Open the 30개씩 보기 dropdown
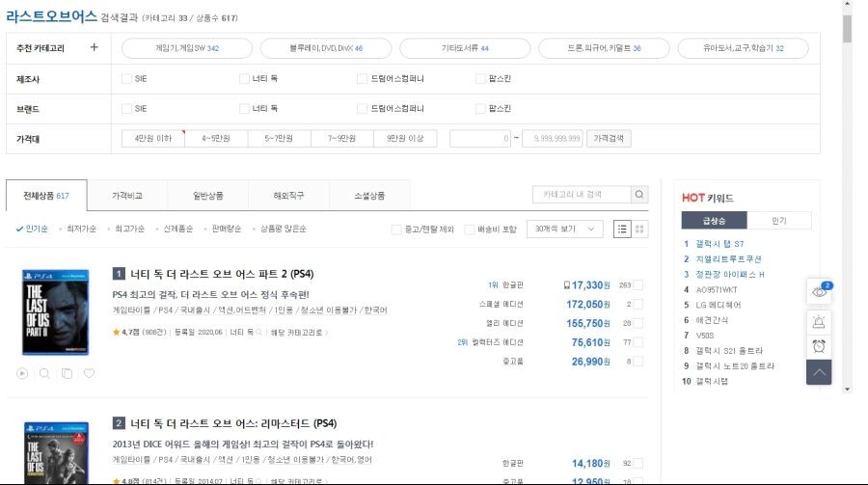The image size is (868, 485). (564, 229)
